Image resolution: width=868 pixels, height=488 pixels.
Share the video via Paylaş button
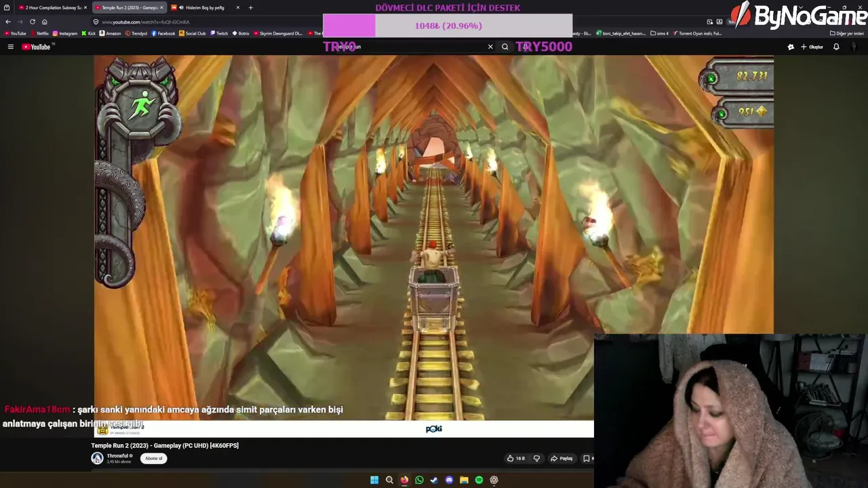[561, 458]
